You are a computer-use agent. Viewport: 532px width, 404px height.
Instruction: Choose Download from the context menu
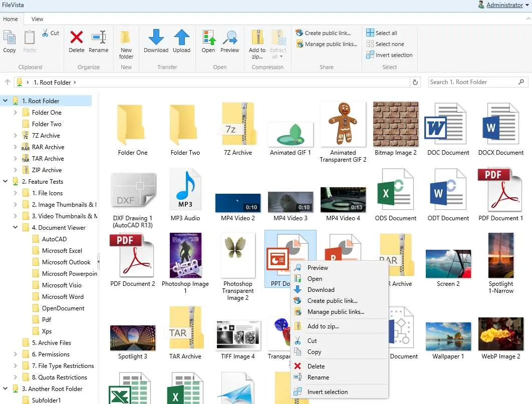[339, 290]
